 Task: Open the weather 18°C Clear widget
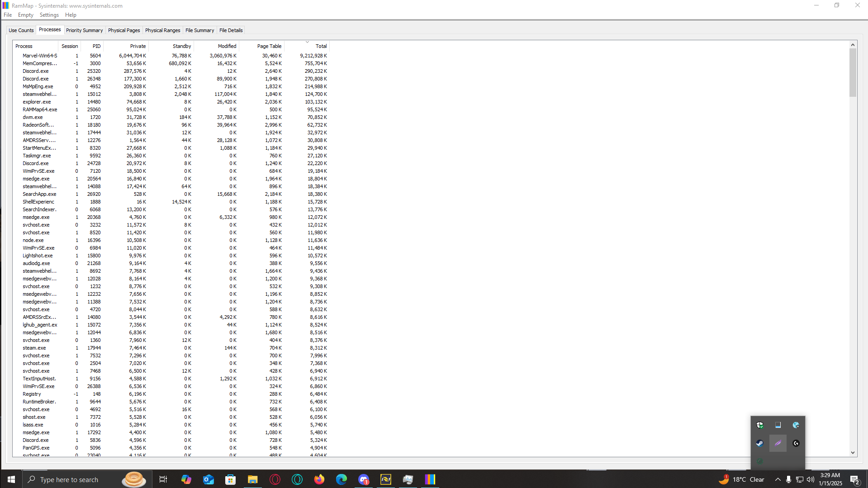[741, 479]
